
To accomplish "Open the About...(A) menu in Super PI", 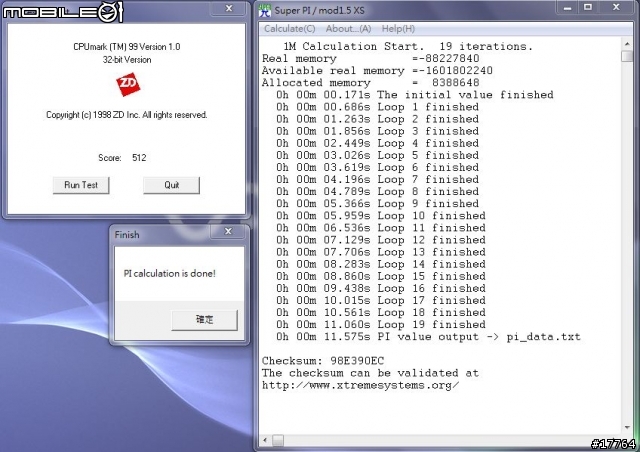I will point(348,29).
